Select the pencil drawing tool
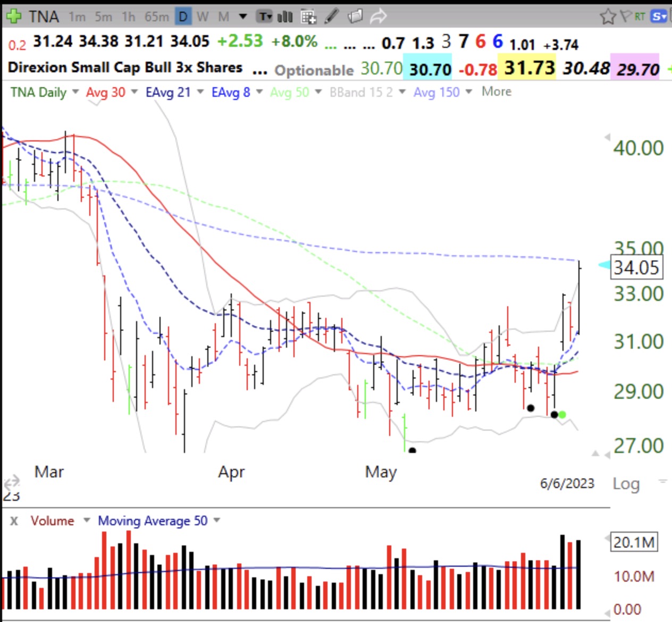 click(332, 16)
